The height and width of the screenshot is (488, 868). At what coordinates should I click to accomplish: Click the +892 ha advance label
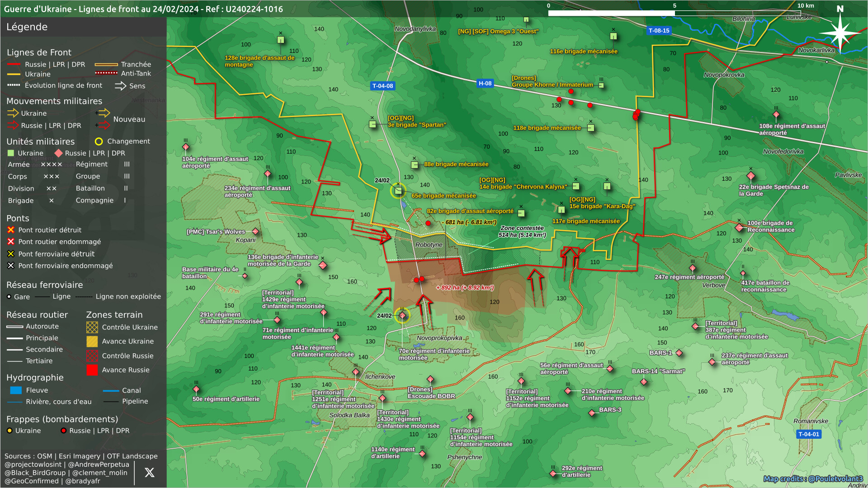click(x=465, y=287)
